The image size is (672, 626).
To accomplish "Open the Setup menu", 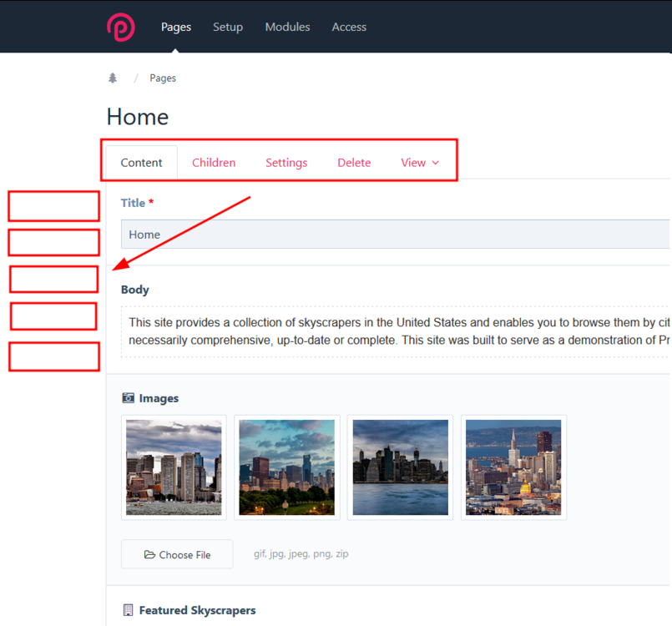I will click(x=228, y=27).
